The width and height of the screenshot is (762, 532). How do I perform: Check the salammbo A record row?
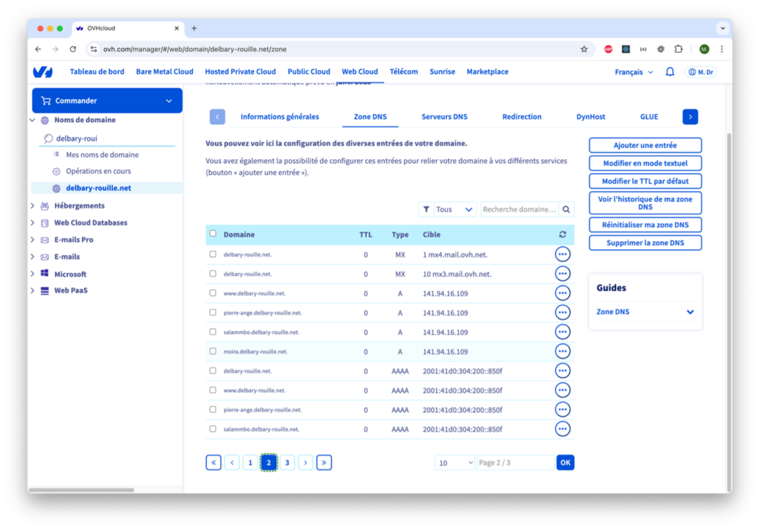213,332
